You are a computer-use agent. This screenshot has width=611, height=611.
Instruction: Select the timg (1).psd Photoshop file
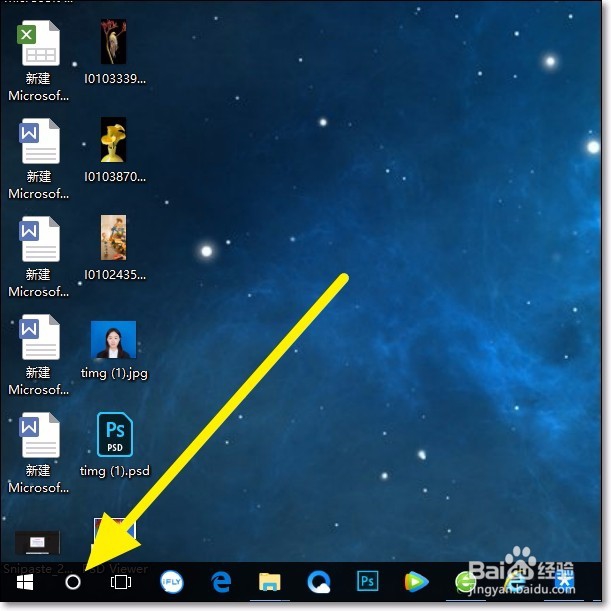(x=115, y=445)
